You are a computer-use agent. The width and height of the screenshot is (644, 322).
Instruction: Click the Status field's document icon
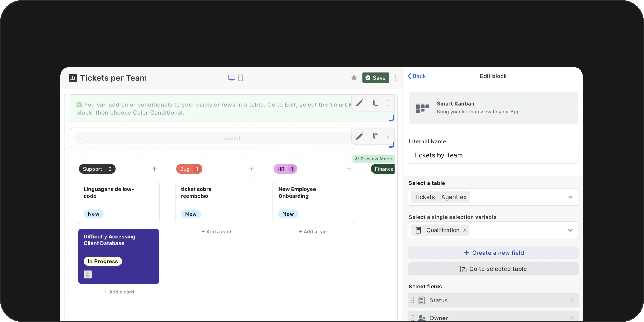(x=422, y=300)
